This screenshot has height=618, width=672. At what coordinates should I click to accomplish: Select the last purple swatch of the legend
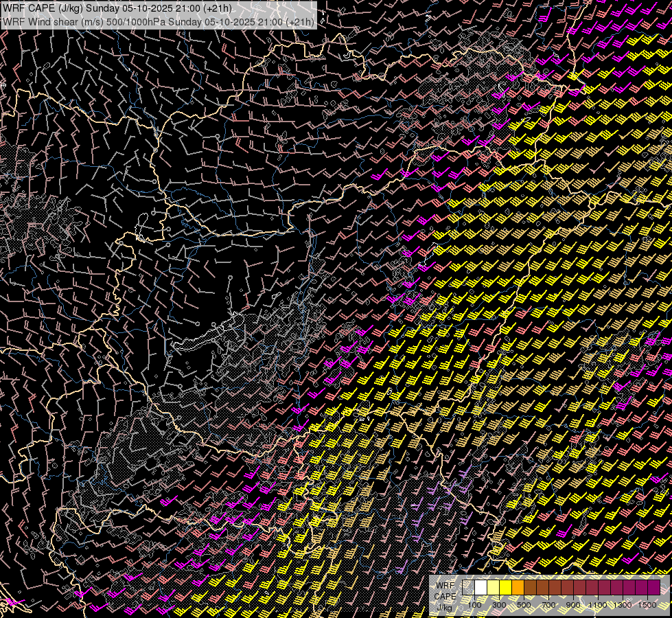pos(654,587)
